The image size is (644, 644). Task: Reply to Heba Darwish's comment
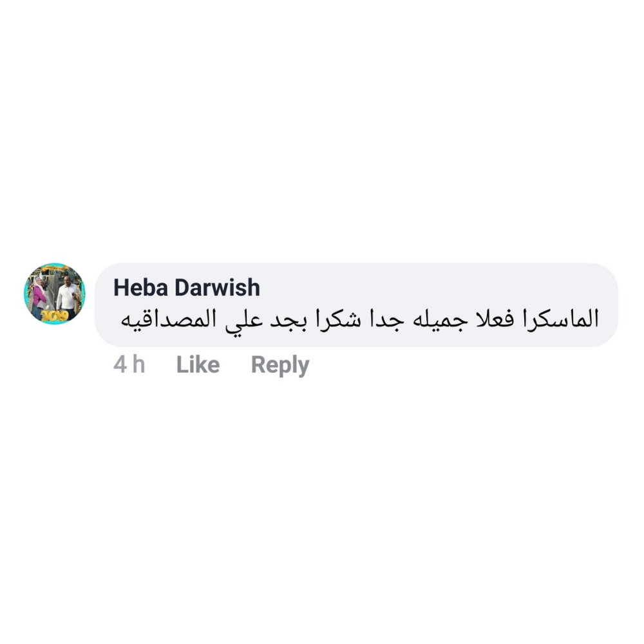[x=280, y=365]
